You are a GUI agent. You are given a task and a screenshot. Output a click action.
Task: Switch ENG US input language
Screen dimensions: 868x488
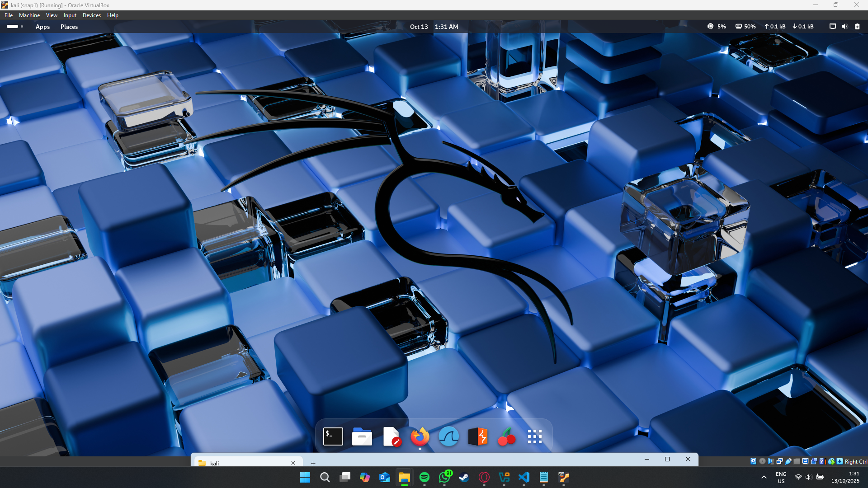[x=781, y=477]
